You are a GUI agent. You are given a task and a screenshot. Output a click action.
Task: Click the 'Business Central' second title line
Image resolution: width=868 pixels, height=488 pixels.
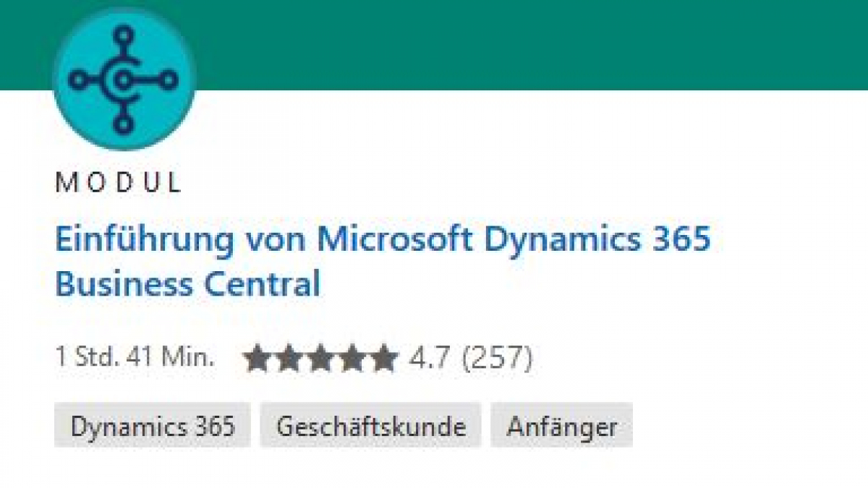click(x=187, y=284)
